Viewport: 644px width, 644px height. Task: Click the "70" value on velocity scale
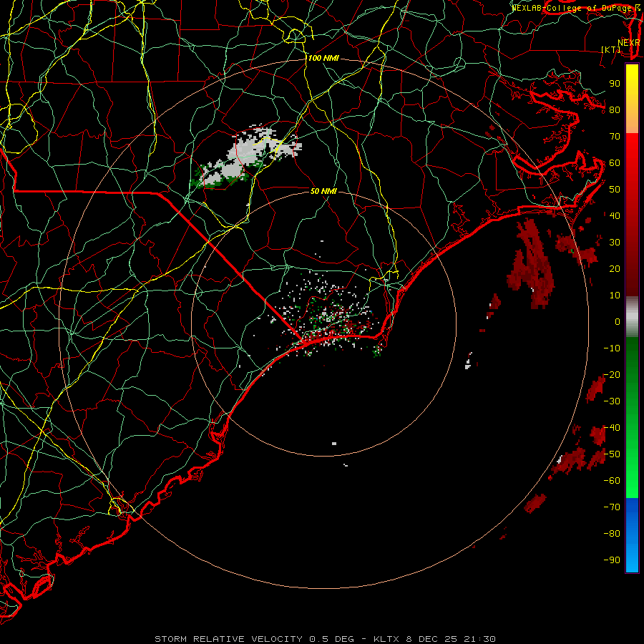[x=615, y=137]
